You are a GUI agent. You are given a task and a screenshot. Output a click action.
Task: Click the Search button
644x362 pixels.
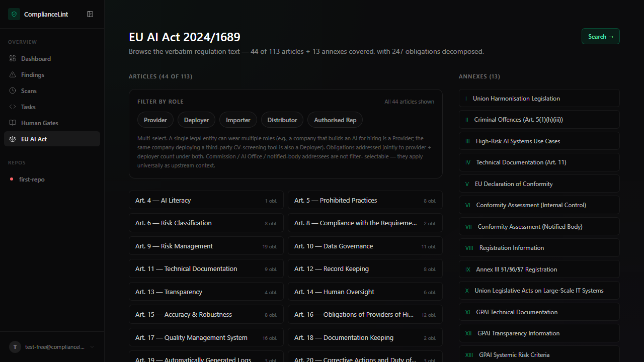click(600, 36)
